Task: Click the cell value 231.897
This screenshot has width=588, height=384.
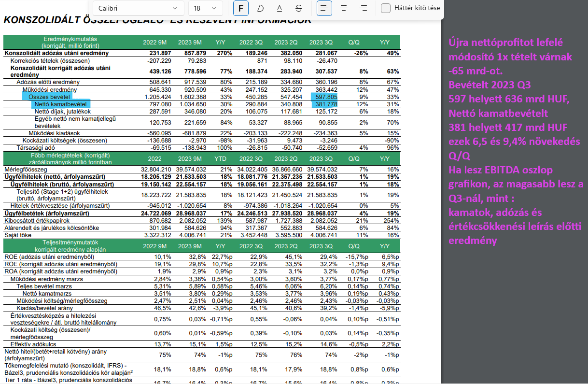Action: [x=161, y=53]
